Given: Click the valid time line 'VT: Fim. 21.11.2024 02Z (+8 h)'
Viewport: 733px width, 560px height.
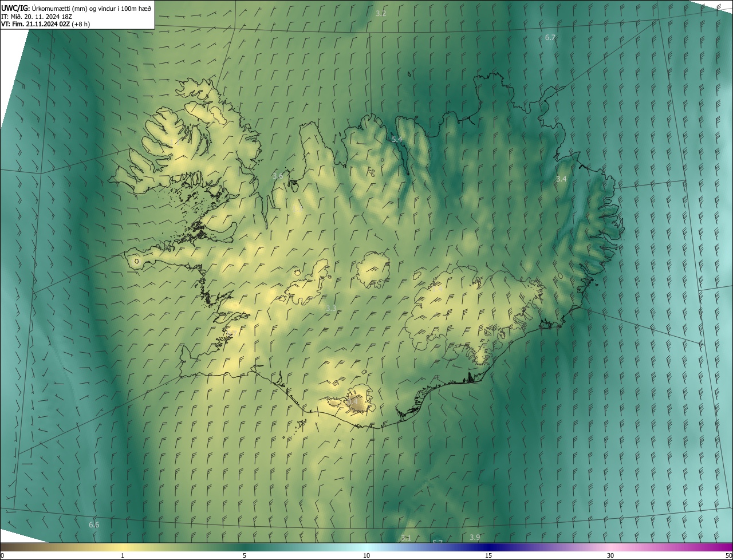Looking at the screenshot, I should point(46,24).
